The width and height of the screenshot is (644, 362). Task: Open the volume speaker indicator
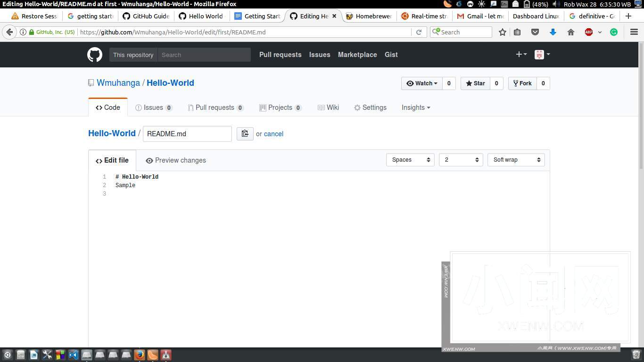click(556, 4)
